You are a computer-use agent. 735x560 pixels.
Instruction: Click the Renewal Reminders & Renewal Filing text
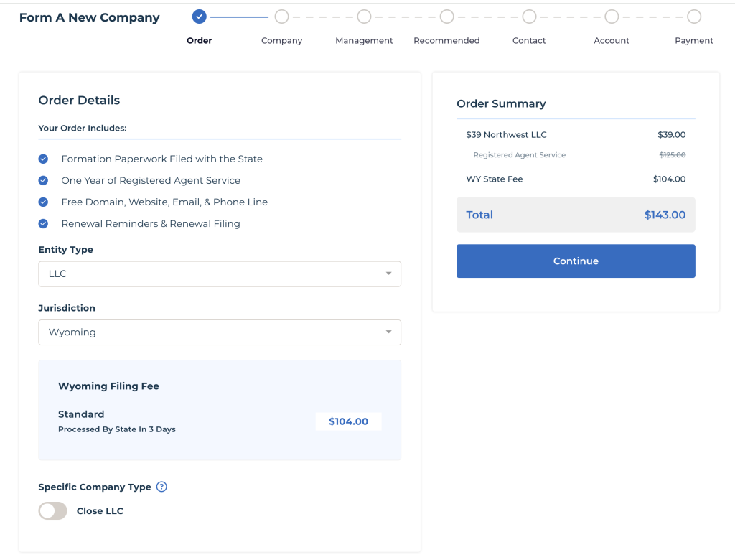pyautogui.click(x=151, y=224)
